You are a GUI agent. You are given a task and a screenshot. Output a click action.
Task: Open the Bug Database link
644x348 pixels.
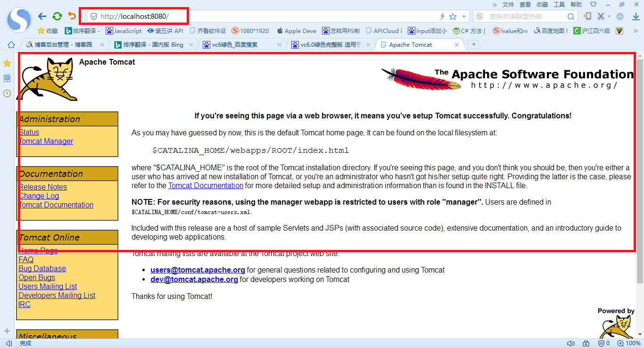pyautogui.click(x=42, y=269)
